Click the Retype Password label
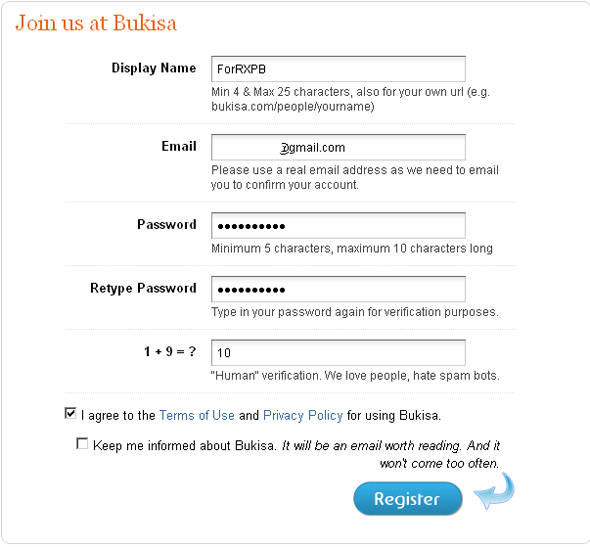Viewport: 590px width, 547px height. 143,288
